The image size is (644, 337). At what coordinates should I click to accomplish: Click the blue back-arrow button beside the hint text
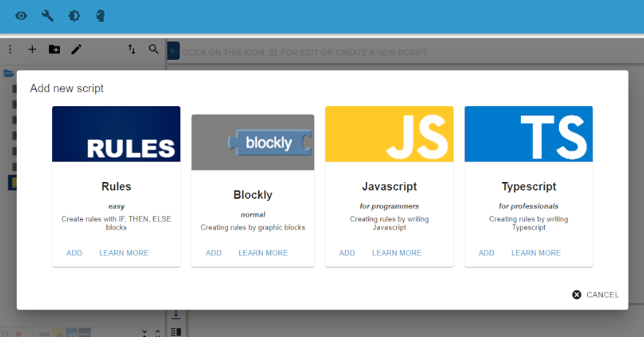tap(173, 51)
